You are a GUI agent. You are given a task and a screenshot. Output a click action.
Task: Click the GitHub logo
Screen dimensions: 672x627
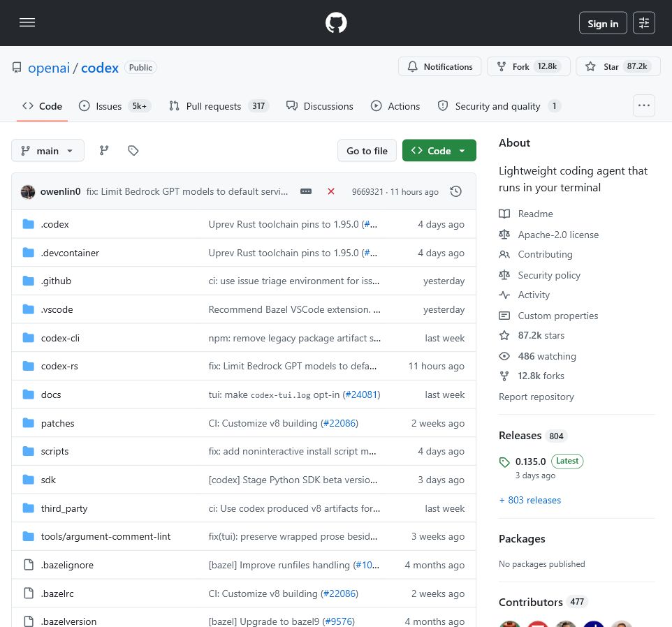(x=336, y=23)
